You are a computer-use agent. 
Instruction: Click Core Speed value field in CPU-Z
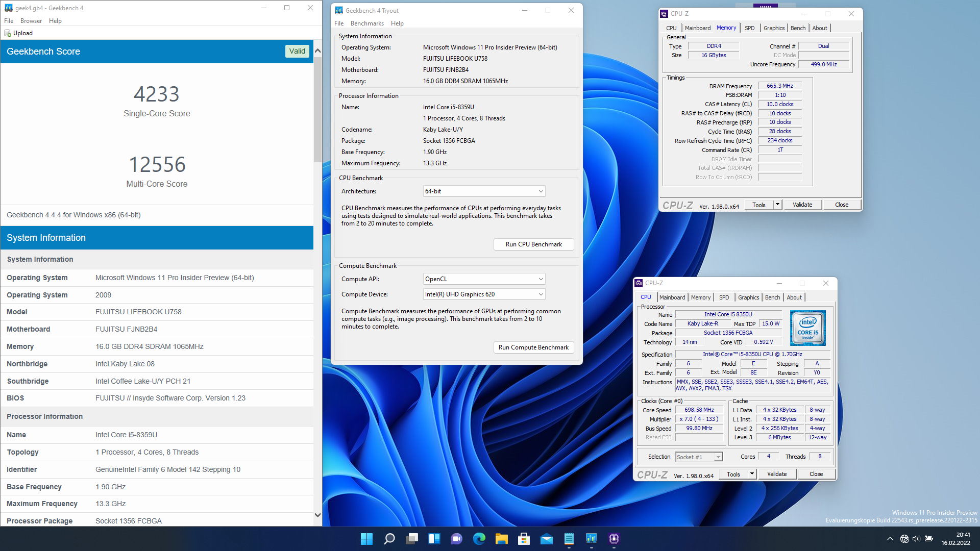[699, 410]
